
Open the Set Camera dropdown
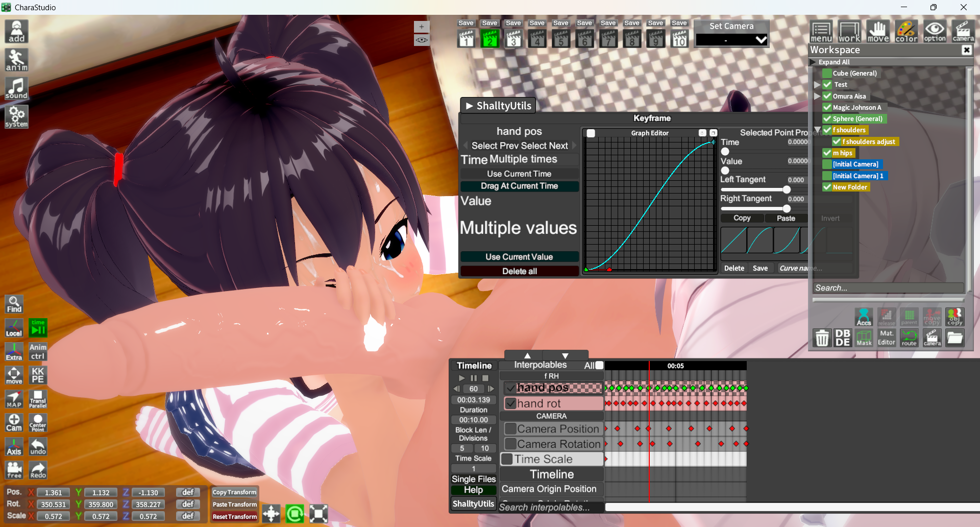[731, 40]
